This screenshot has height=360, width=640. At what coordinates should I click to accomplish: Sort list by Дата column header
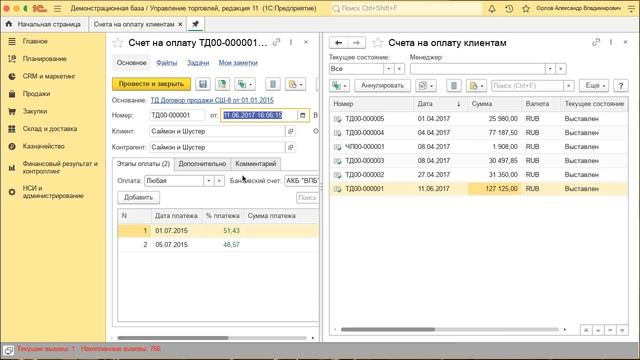440,104
